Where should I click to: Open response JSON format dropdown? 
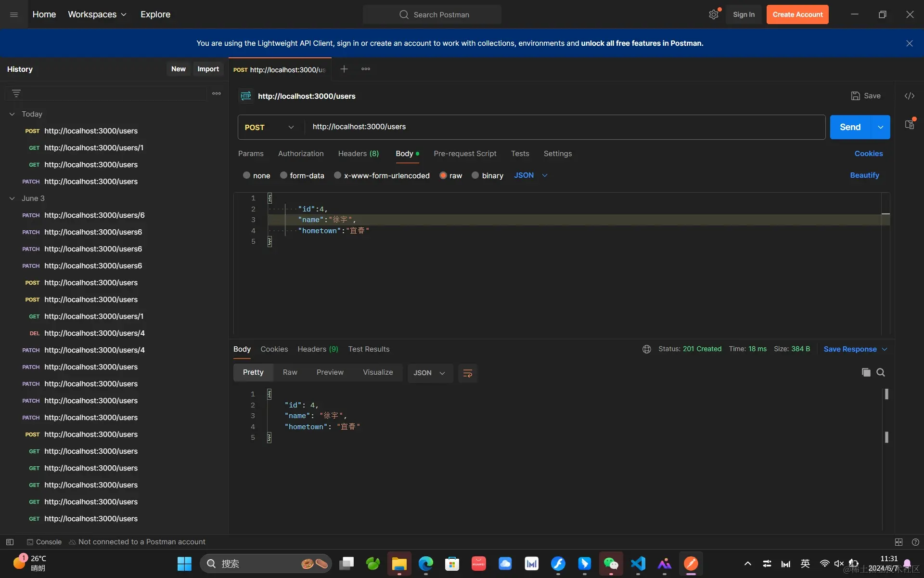430,373
